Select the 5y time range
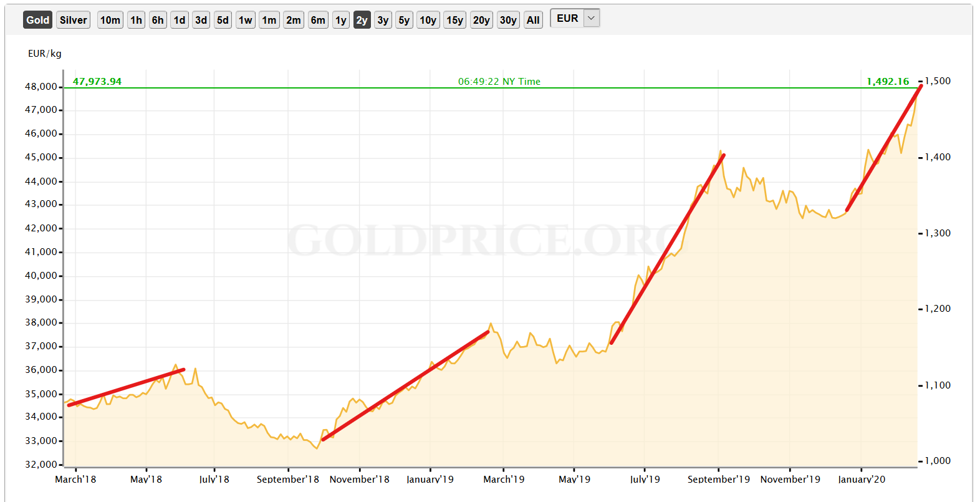 [404, 20]
